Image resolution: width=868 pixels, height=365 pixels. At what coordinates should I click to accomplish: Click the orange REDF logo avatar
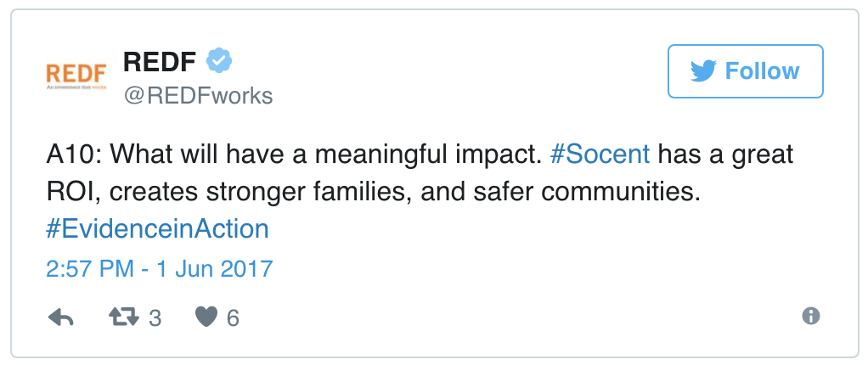click(76, 75)
